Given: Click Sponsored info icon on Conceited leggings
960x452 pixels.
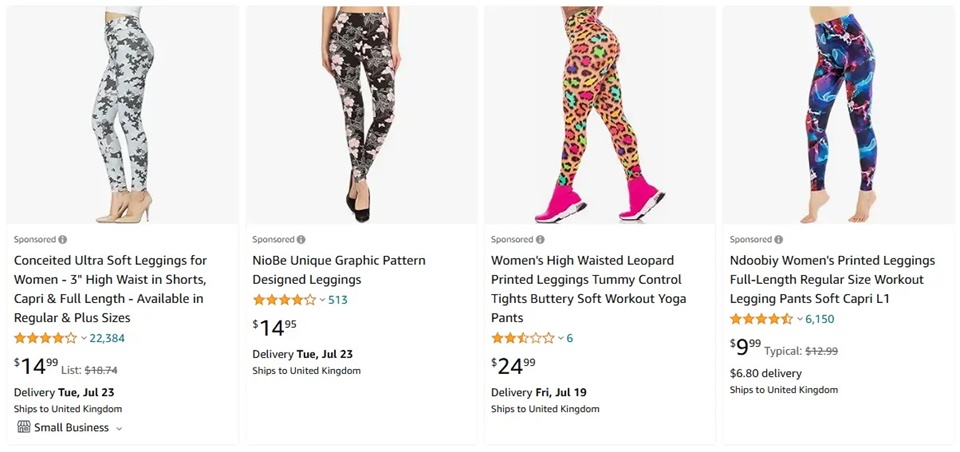Looking at the screenshot, I should pyautogui.click(x=63, y=240).
